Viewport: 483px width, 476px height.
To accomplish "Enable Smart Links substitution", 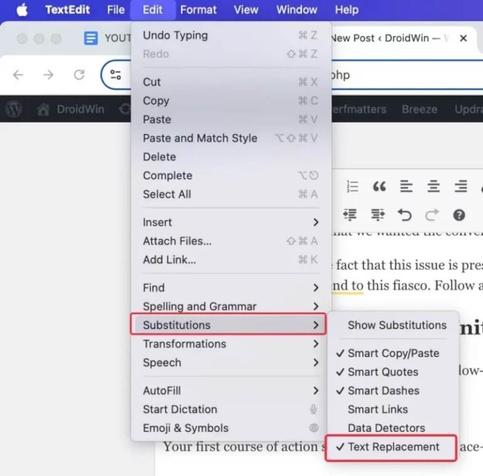I will pyautogui.click(x=393, y=409).
